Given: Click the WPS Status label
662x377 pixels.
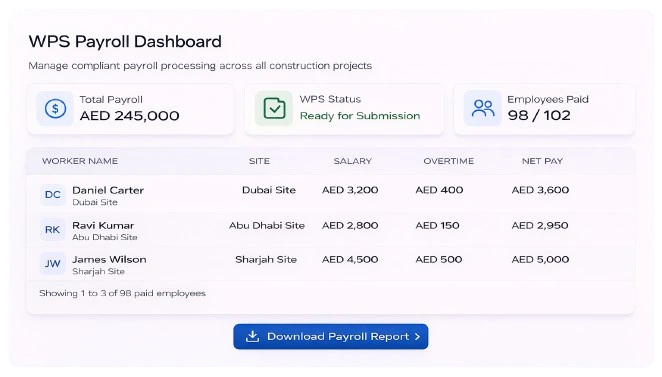Looking at the screenshot, I should 330,99.
